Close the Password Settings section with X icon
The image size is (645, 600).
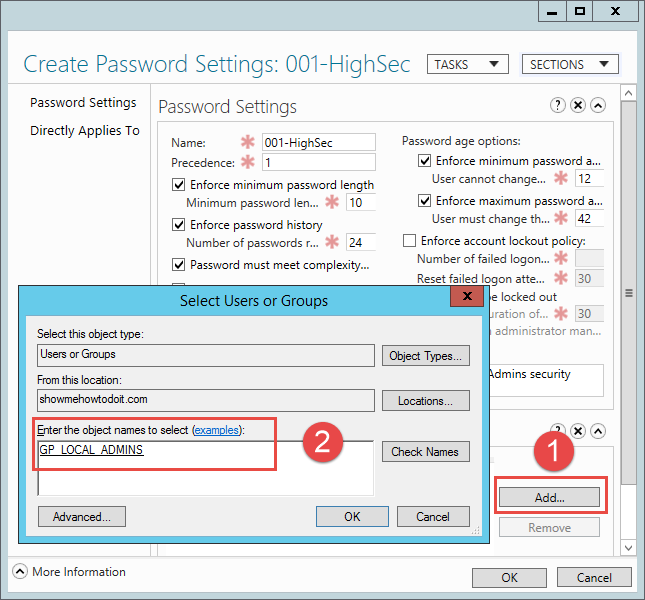pos(578,105)
